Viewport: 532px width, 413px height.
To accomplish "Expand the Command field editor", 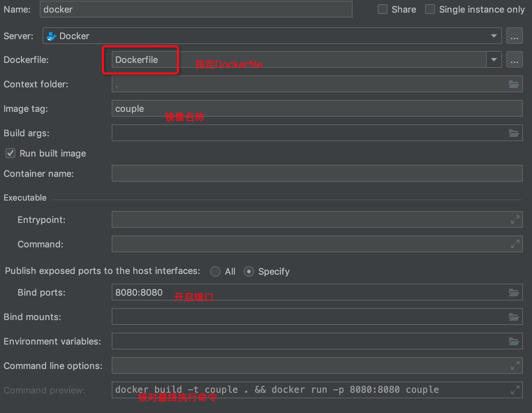I will [x=515, y=244].
